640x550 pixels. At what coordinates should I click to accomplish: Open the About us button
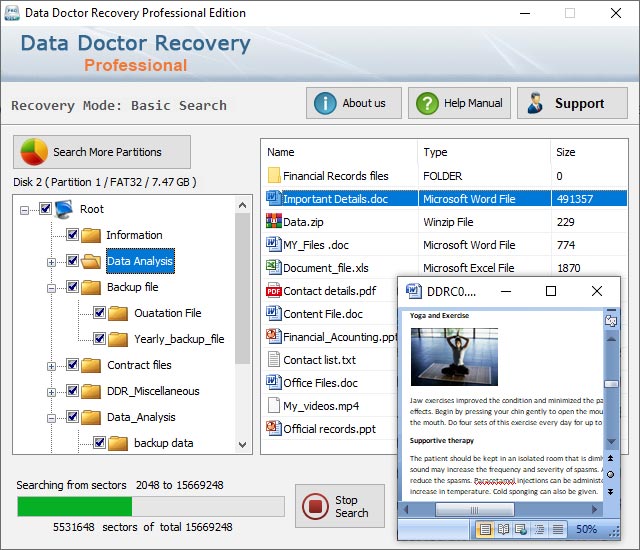[x=354, y=103]
